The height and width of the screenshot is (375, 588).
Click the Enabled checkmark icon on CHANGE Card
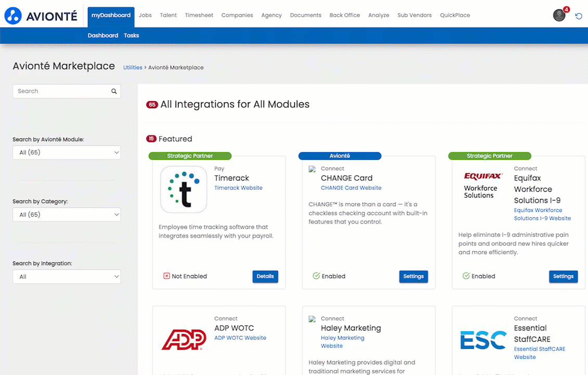pos(316,276)
